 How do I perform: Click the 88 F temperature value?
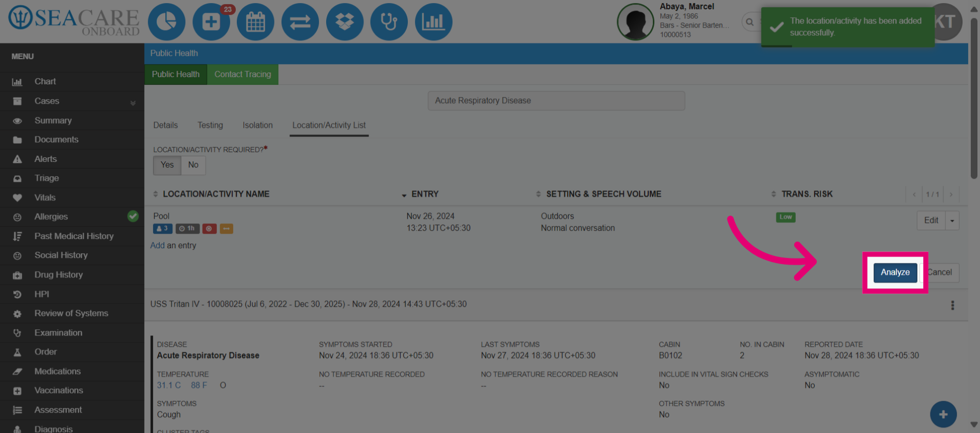[x=199, y=386]
